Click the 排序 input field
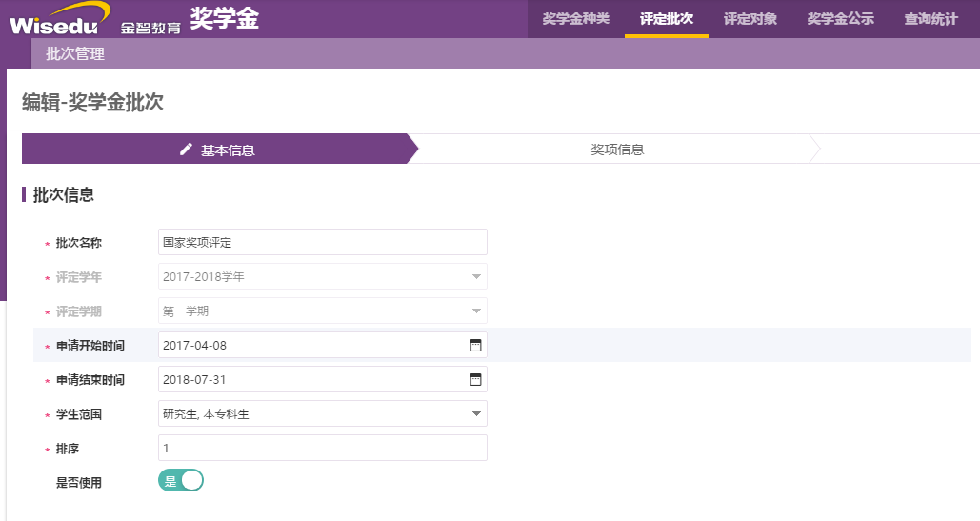 point(323,448)
